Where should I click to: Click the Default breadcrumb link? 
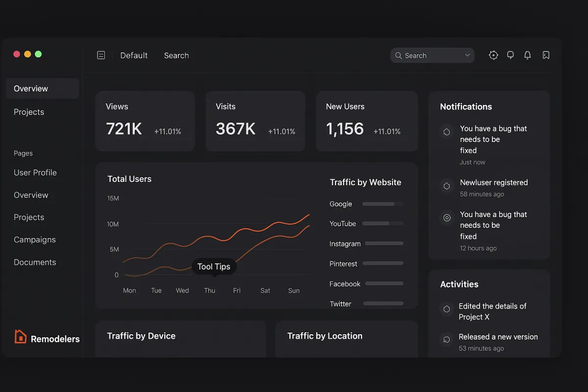point(134,55)
